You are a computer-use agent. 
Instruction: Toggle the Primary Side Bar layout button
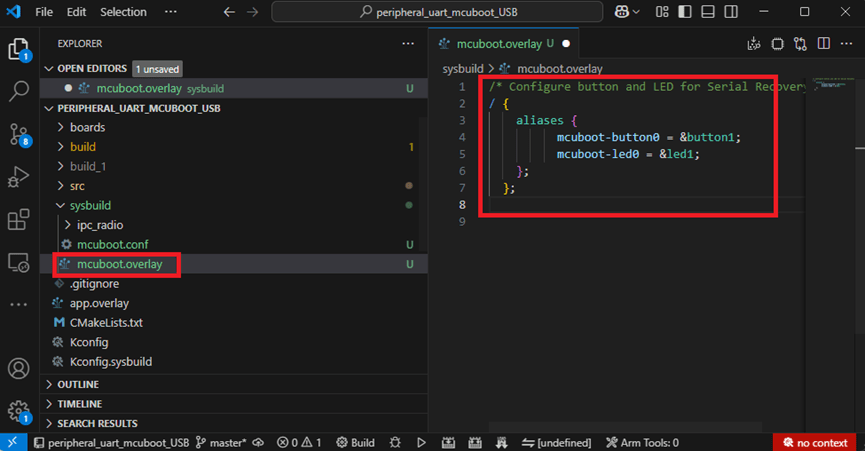[683, 12]
